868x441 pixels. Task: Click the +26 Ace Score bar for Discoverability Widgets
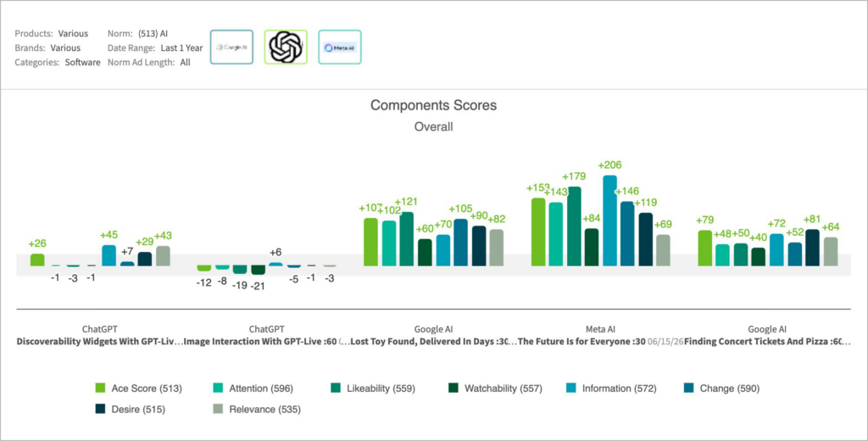(x=37, y=260)
